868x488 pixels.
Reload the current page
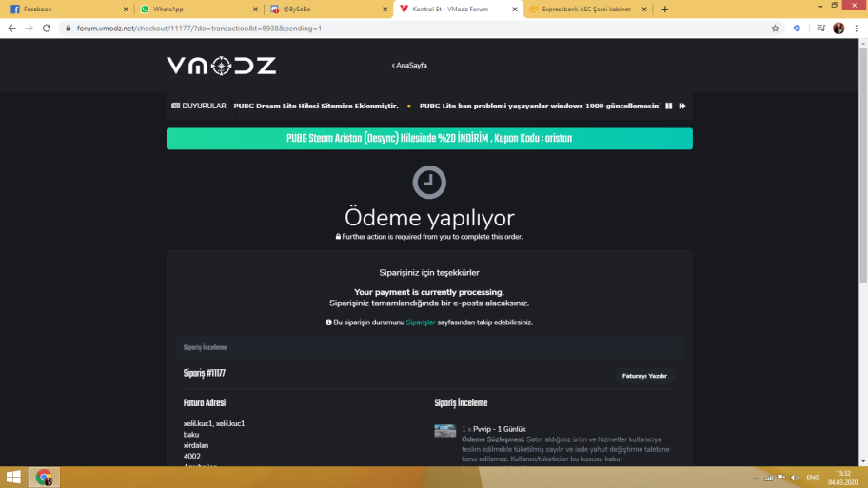[47, 29]
